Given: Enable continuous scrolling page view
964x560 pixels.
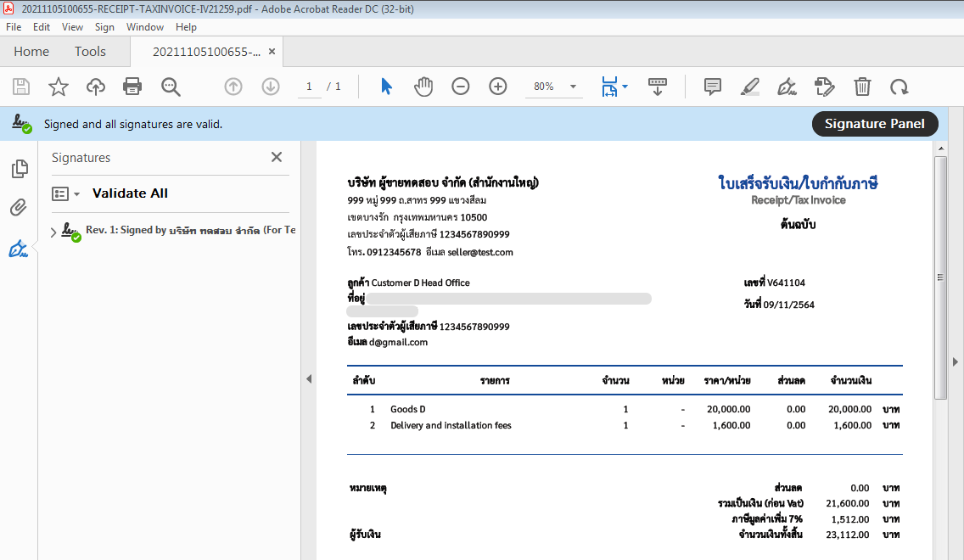Looking at the screenshot, I should click(658, 86).
